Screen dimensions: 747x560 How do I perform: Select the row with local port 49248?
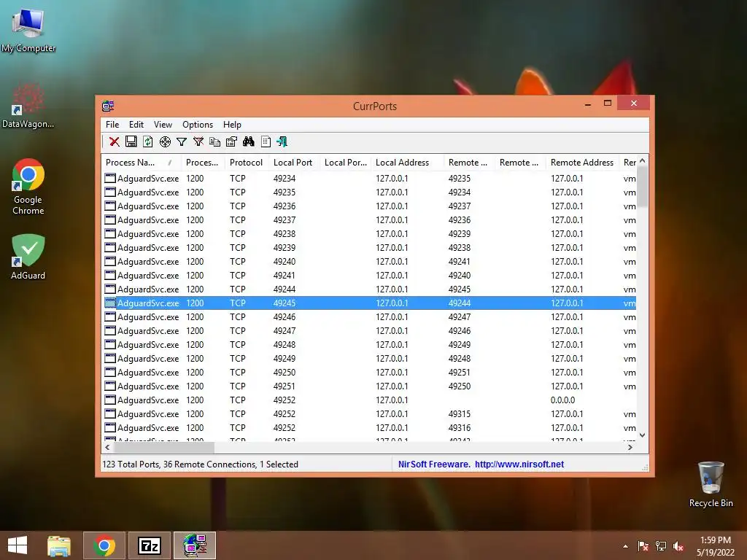(x=370, y=344)
